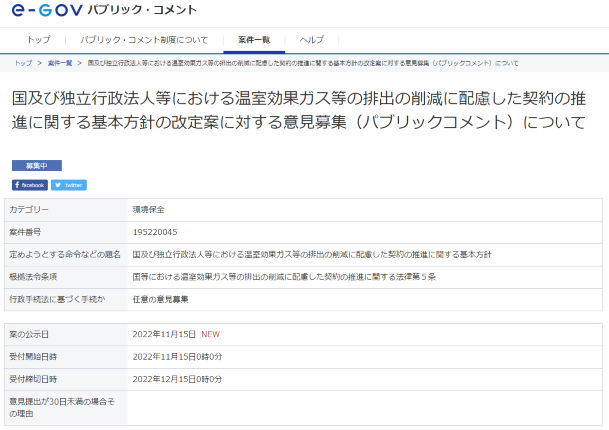Click the category value 環境保全
609x430 pixels.
pos(148,210)
